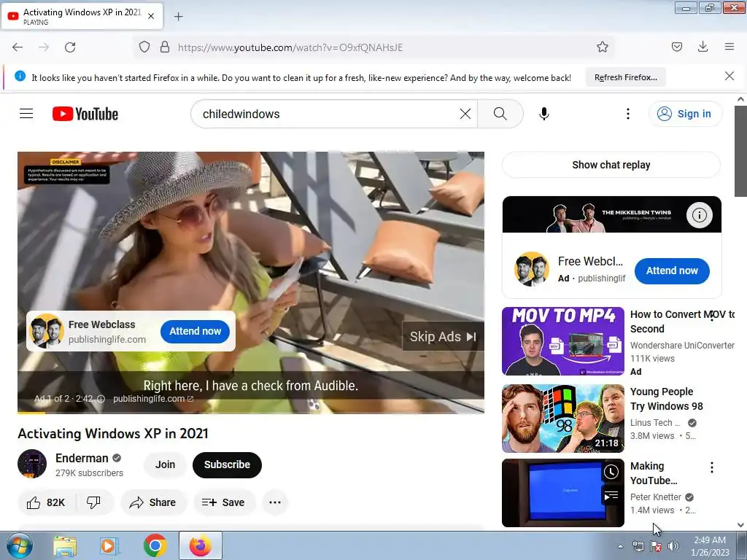
Task: Click the Join button
Action: [x=165, y=464]
